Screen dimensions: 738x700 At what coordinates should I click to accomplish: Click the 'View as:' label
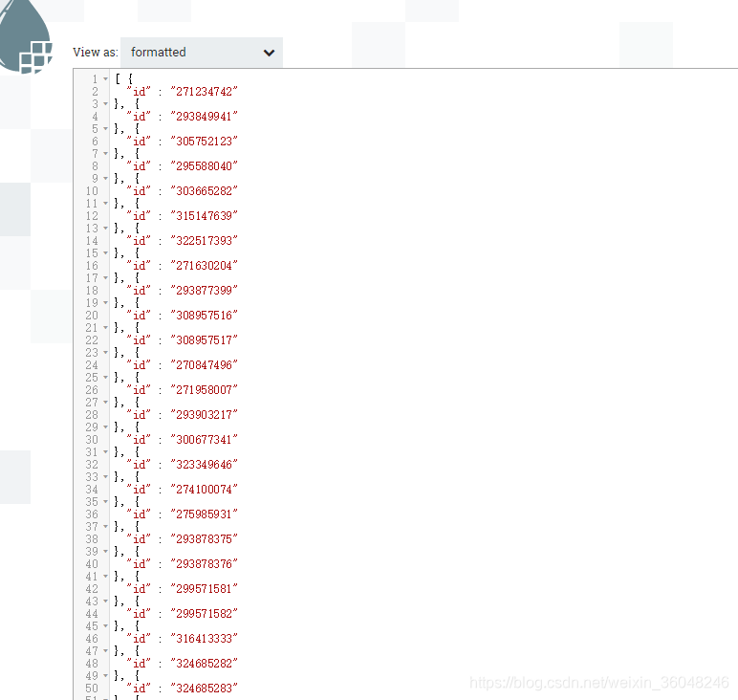(96, 53)
